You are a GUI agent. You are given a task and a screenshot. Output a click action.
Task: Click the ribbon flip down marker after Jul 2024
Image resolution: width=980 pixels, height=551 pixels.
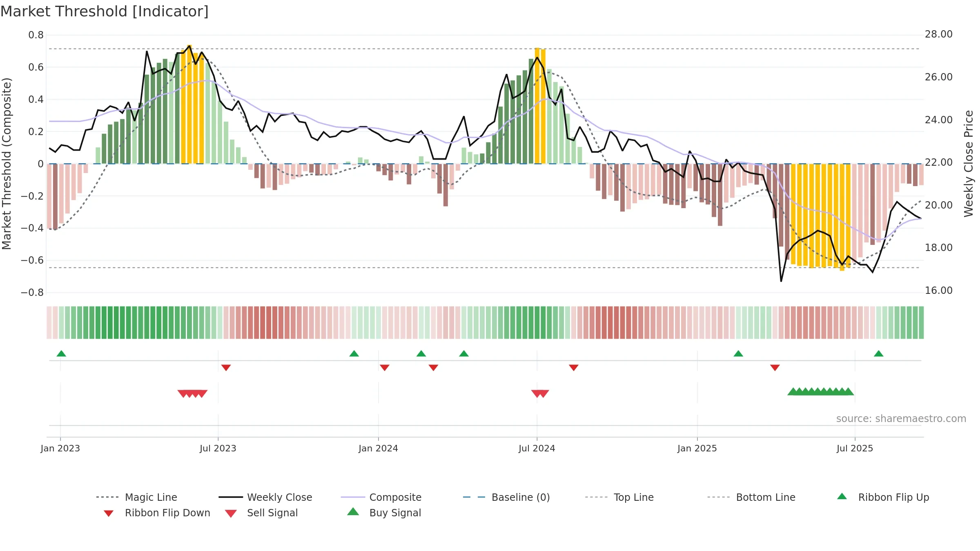(574, 368)
